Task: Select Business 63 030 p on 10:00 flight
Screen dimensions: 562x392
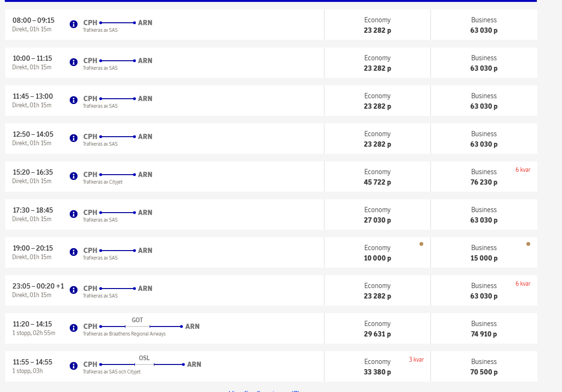Action: coord(484,63)
